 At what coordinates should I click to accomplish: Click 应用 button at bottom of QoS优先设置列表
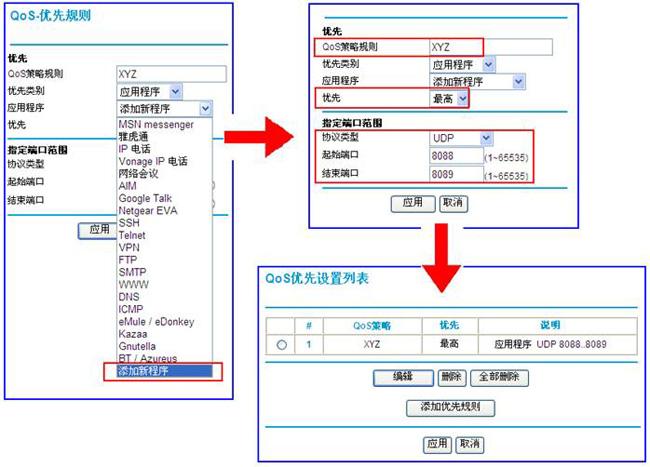437,445
